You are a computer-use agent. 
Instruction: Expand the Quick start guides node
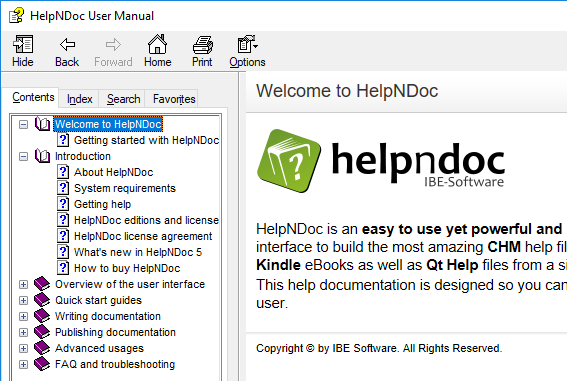pos(24,300)
